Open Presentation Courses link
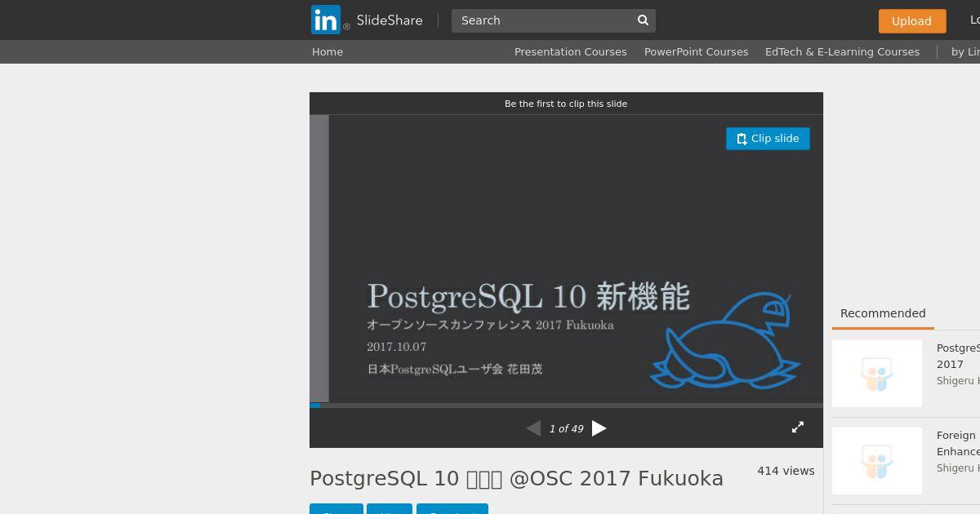Viewport: 980px width, 514px height. click(571, 51)
